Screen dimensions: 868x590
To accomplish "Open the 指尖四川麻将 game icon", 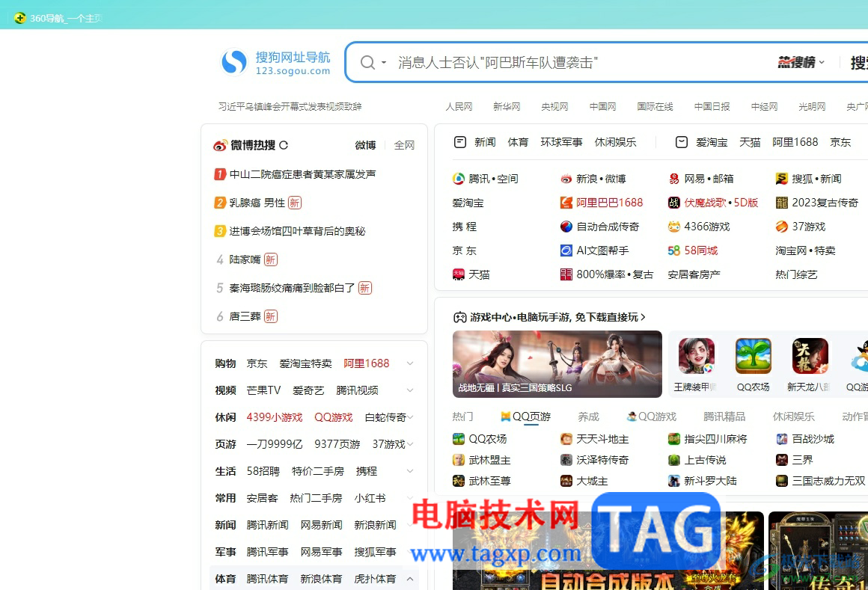I will (673, 439).
